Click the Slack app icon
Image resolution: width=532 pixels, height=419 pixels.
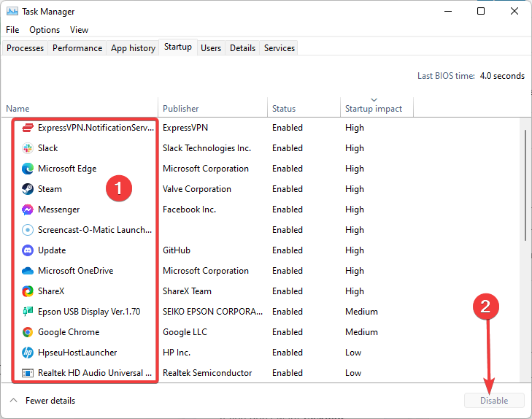pos(28,148)
